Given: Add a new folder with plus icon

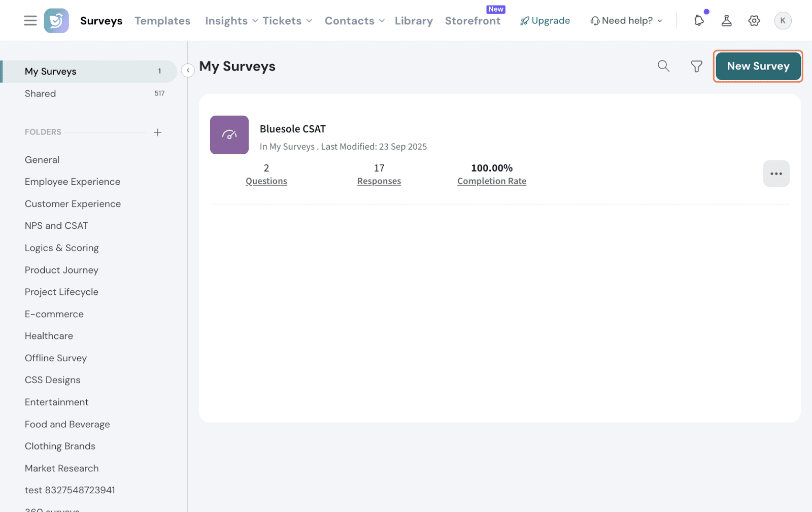Looking at the screenshot, I should click(x=157, y=132).
